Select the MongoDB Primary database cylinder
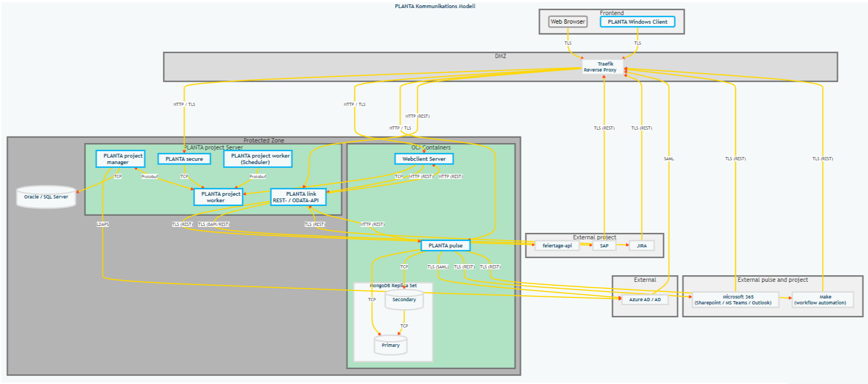The image size is (868, 384). pyautogui.click(x=390, y=345)
